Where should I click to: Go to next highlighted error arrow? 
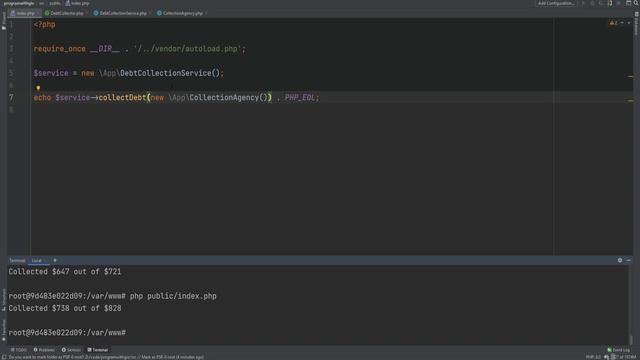coord(629,23)
